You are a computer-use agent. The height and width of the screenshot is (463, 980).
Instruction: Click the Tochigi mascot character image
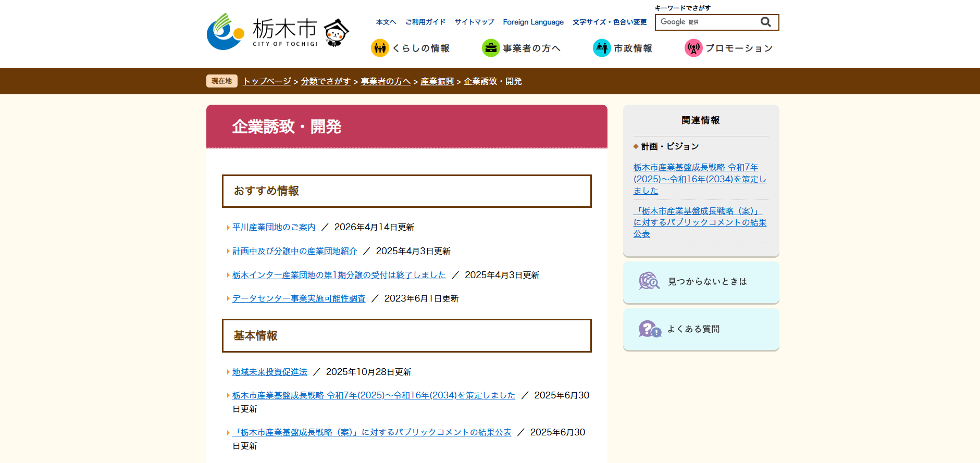[337, 32]
